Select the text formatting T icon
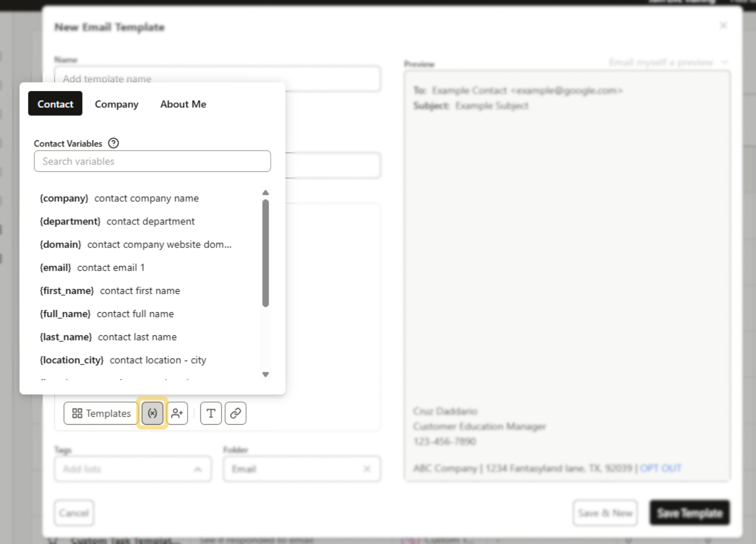 tap(210, 413)
